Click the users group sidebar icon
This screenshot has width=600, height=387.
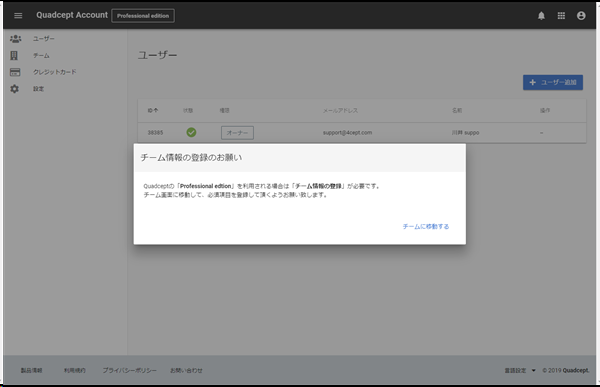coord(15,39)
